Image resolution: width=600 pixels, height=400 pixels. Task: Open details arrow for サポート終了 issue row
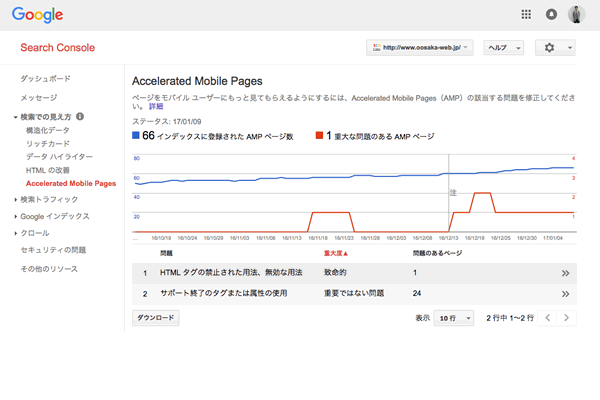(565, 294)
